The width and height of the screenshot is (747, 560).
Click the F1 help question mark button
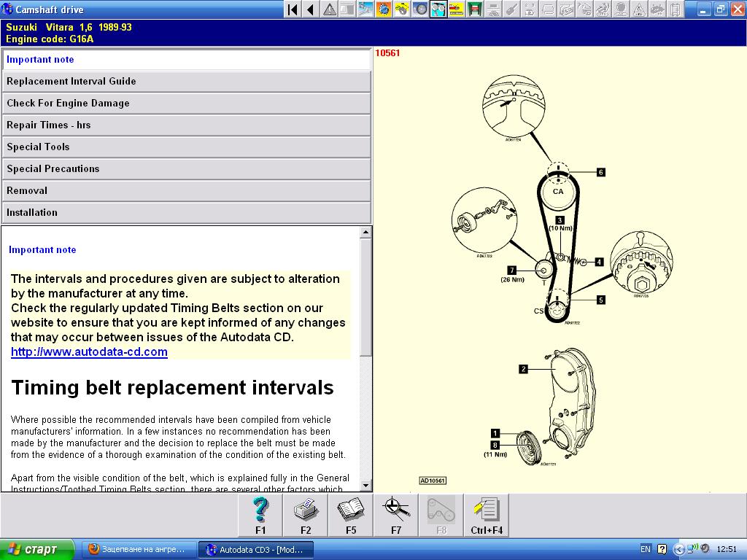pyautogui.click(x=260, y=515)
